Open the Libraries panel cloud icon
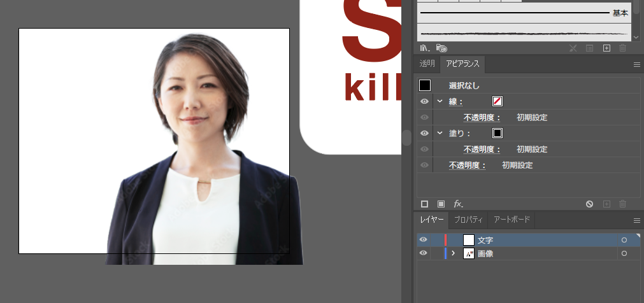The image size is (644, 303). (441, 48)
